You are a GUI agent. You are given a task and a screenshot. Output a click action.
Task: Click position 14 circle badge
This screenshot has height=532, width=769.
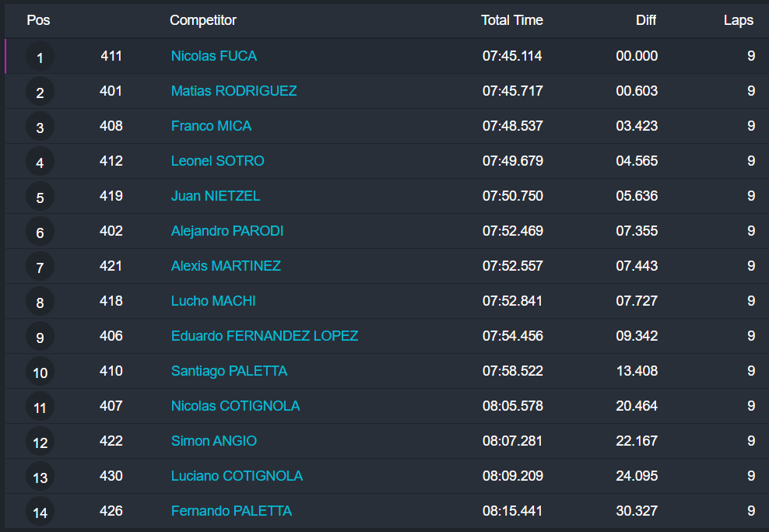click(40, 512)
